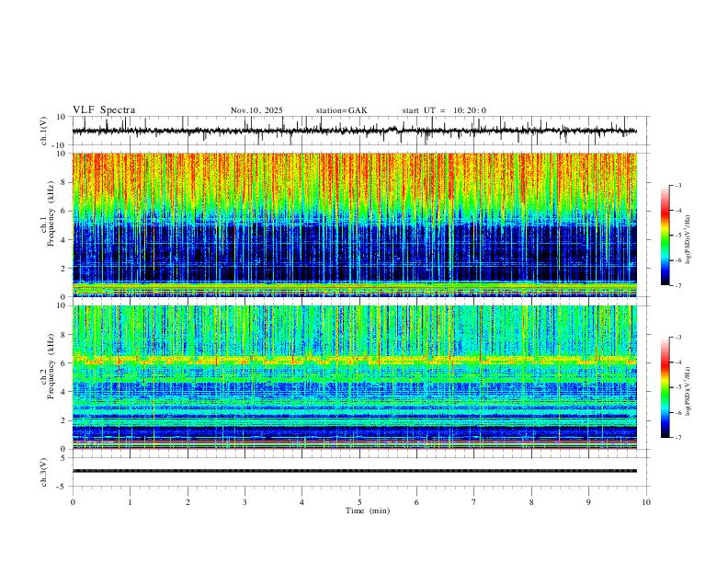Click the "-7" tick on ch.1 color bar
This screenshot has width=728, height=563.
677,286
